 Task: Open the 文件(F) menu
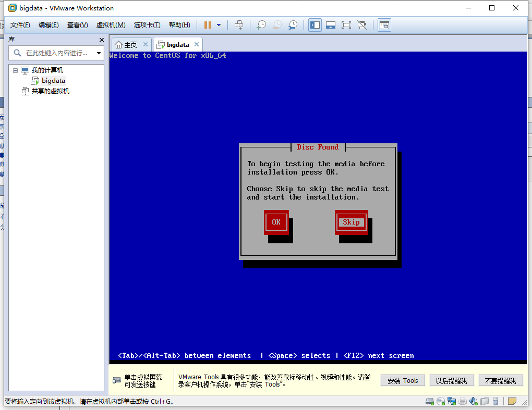(x=20, y=25)
